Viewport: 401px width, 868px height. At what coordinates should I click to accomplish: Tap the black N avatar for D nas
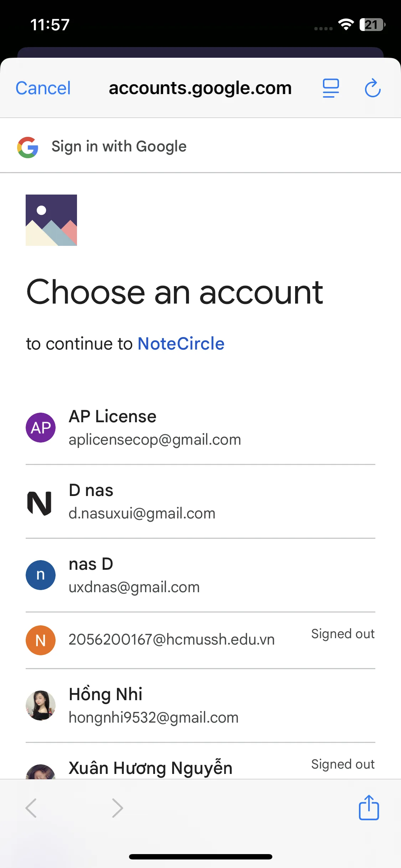coord(40,502)
